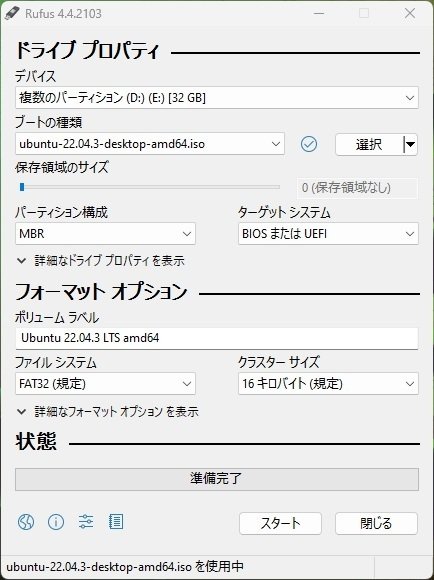Image resolution: width=434 pixels, height=580 pixels.
Task: Expand 詳細なドライブ プロパティを表示
Action: 101,261
